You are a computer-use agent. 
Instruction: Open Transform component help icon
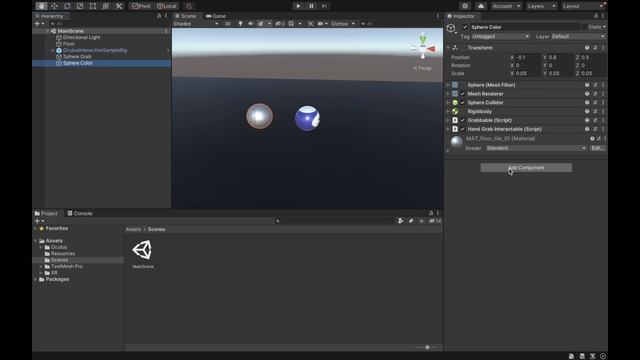pos(587,48)
